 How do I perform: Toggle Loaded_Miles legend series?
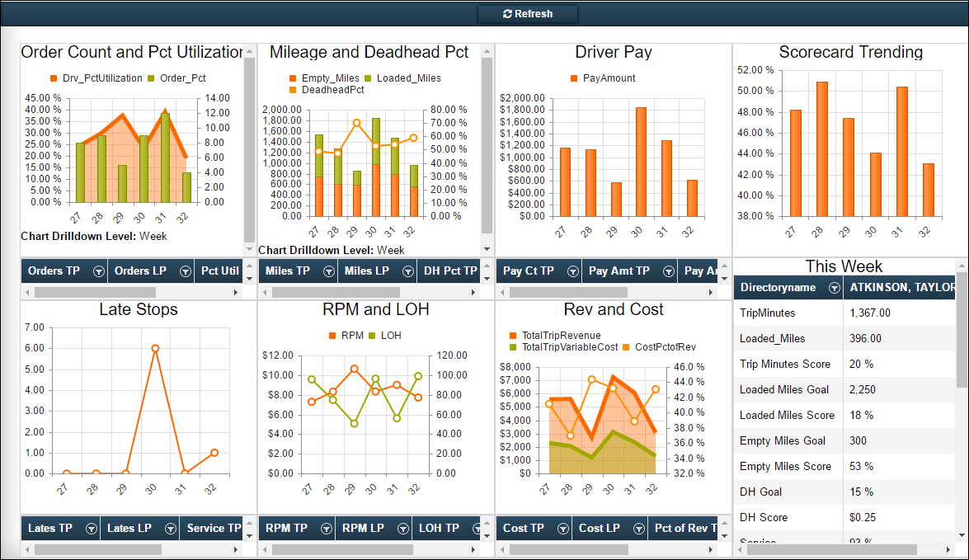(402, 78)
